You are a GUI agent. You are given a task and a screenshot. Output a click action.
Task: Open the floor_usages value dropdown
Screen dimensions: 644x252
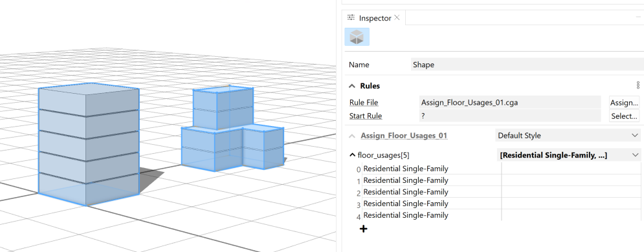coord(569,155)
